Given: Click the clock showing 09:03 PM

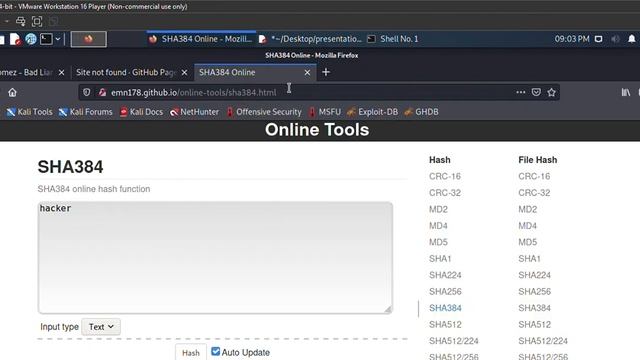Looking at the screenshot, I should [572, 39].
